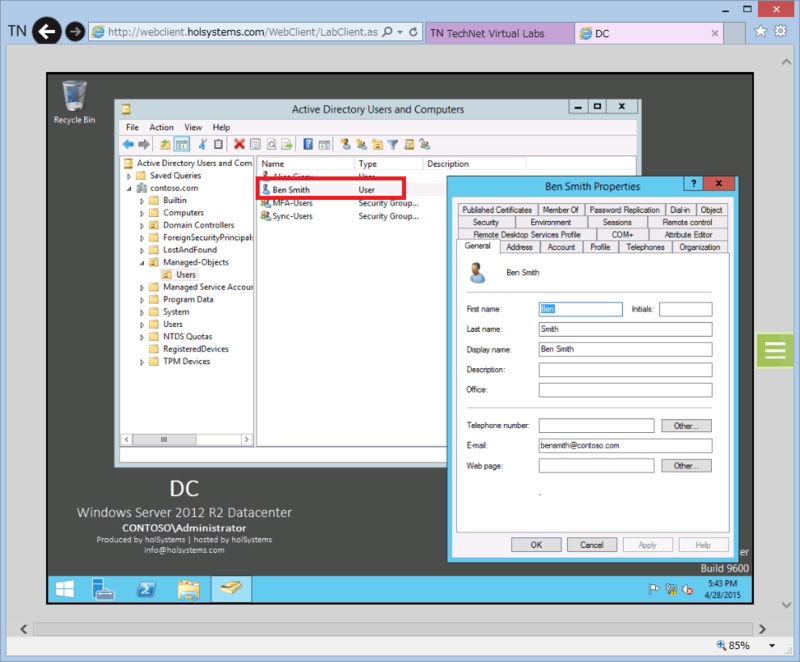The width and height of the screenshot is (800, 662).
Task: Expand the Program Data folder
Action: coord(142,300)
